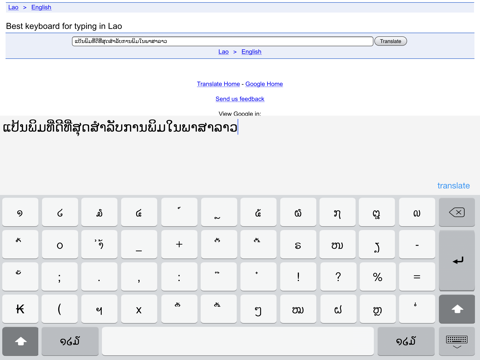Image resolution: width=480 pixels, height=360 pixels.
Task: Click the English link below the input field
Action: (251, 52)
